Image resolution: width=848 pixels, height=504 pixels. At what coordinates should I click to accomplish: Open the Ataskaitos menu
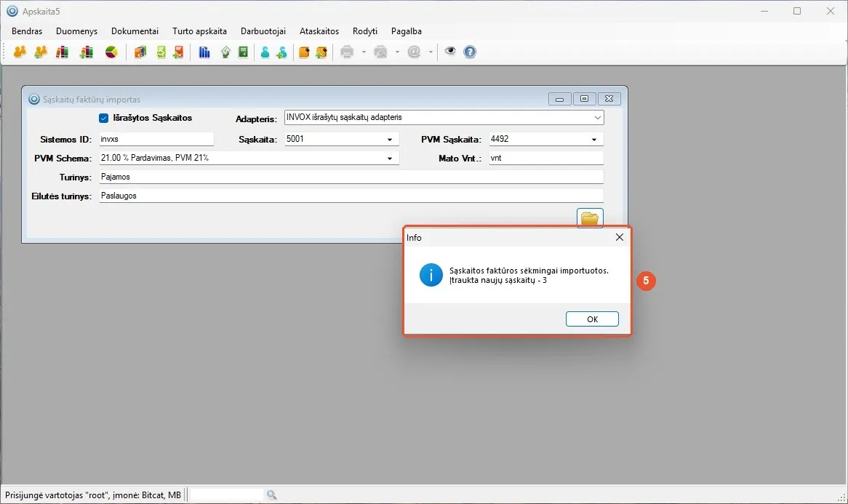[319, 31]
